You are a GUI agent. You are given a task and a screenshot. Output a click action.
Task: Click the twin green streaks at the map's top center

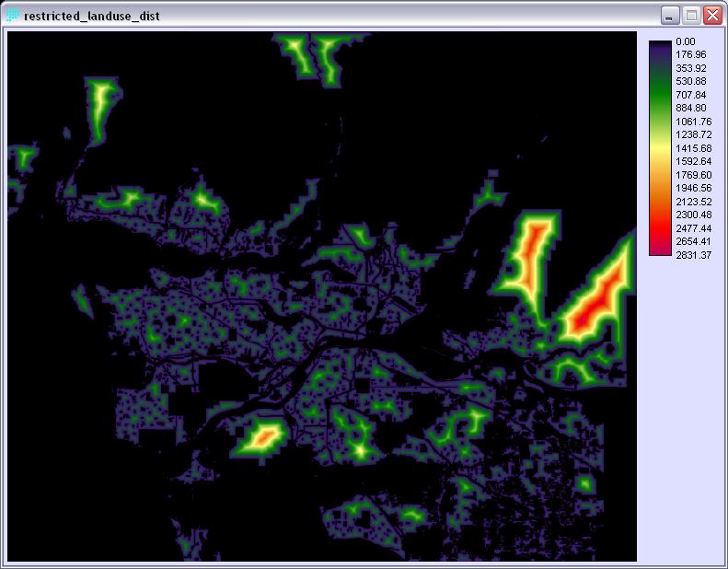[x=313, y=55]
